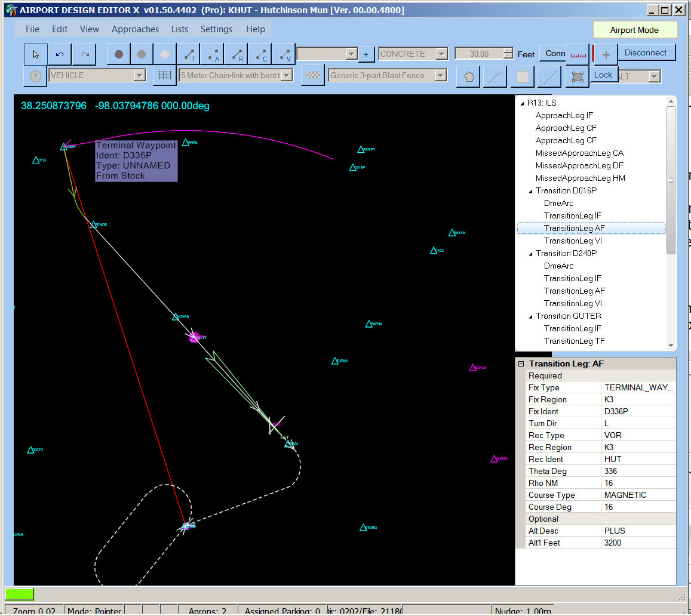Click the Undo arrow icon
This screenshot has height=616, width=691.
[60, 54]
